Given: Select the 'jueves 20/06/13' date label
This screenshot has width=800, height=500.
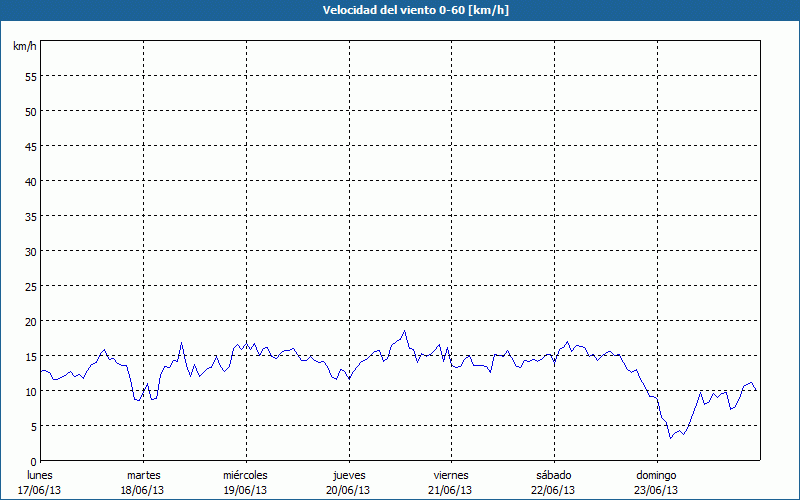Looking at the screenshot, I should (348, 482).
